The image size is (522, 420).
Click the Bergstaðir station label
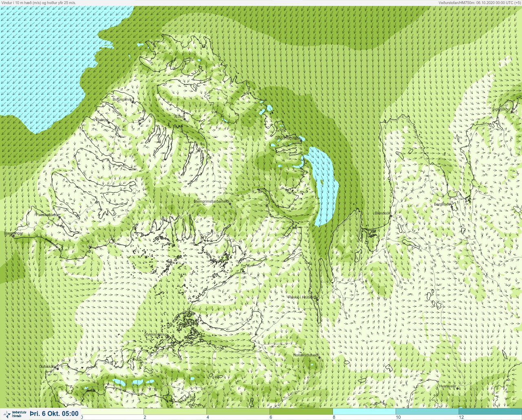442,204
